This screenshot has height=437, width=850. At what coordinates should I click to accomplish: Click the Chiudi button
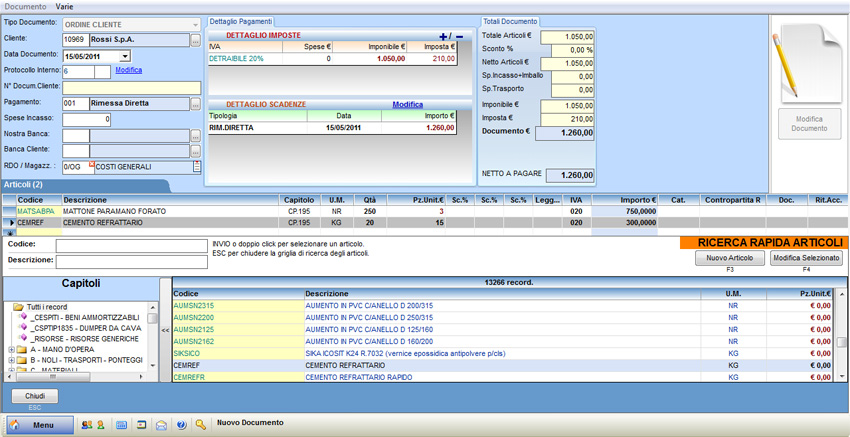click(x=35, y=396)
